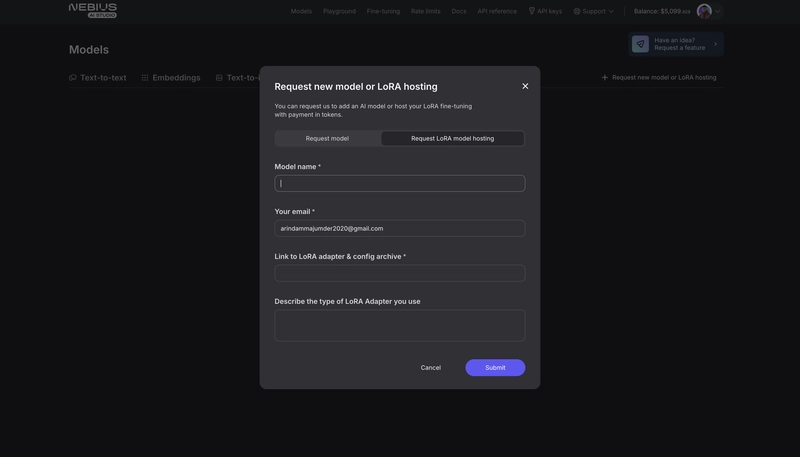Expand the account menu chevron

tap(717, 11)
